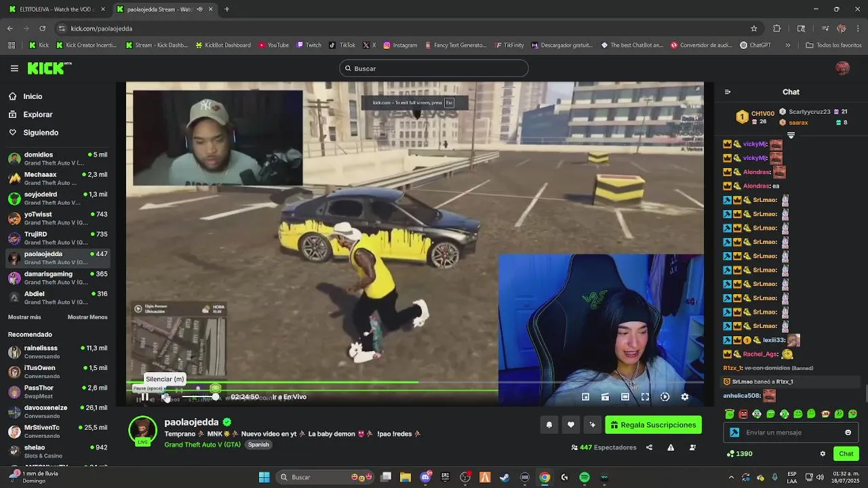The image size is (868, 488).
Task: Open the Kick Creator Incentive bookmark
Action: pyautogui.click(x=86, y=45)
